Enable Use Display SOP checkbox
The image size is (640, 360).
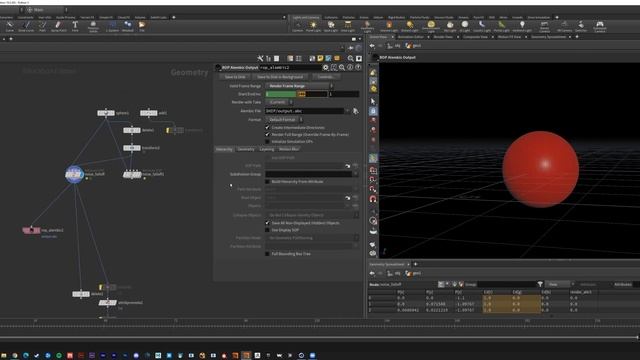point(267,230)
